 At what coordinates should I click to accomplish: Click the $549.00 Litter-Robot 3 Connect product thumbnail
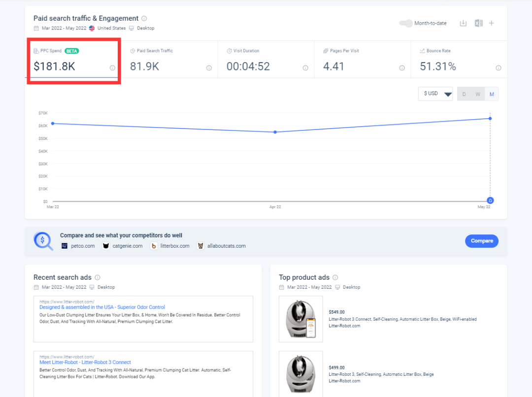[x=300, y=319]
